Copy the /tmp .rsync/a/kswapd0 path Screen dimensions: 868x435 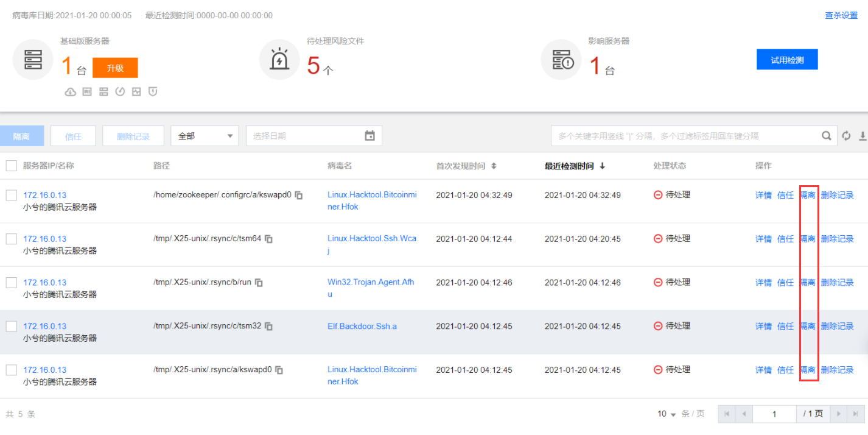click(x=279, y=370)
